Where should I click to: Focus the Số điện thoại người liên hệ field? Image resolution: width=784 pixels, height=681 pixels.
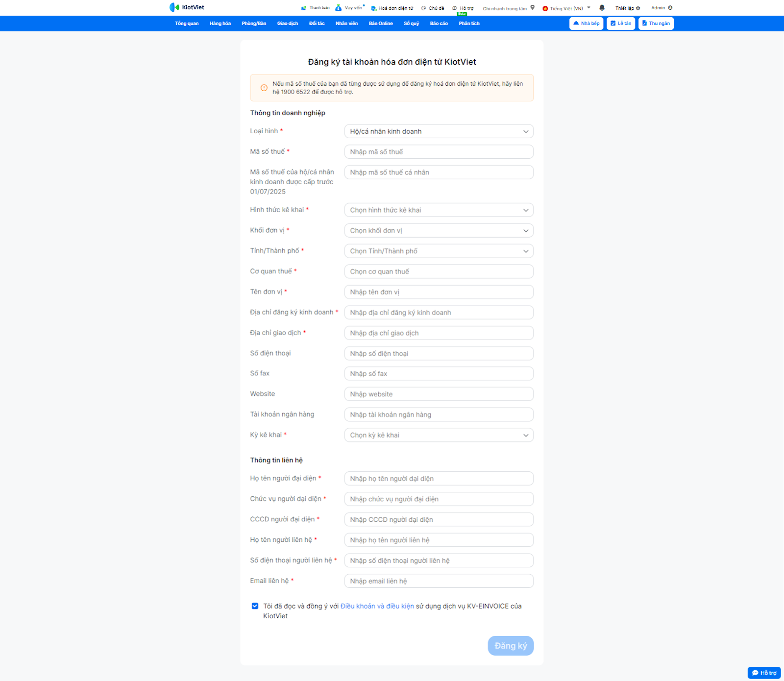[439, 560]
